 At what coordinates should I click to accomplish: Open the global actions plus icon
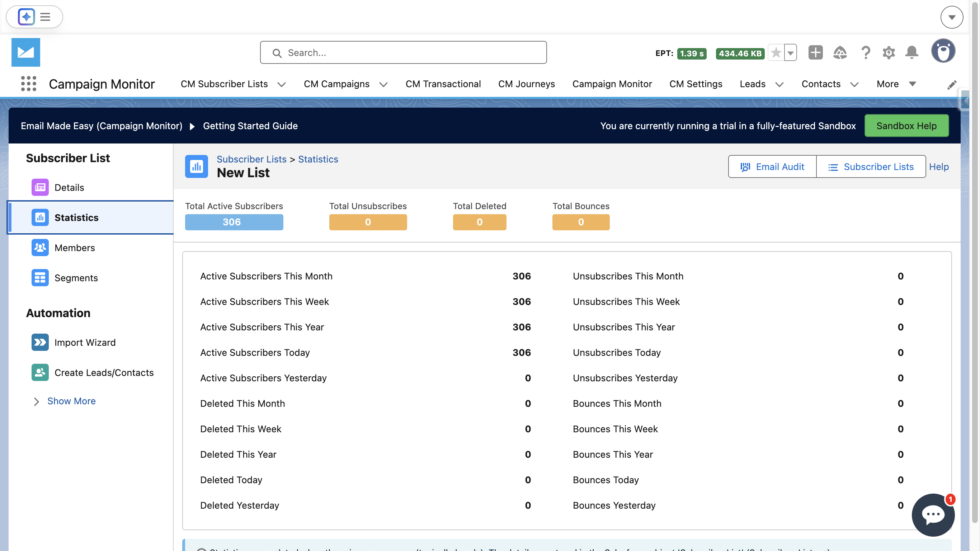click(815, 52)
